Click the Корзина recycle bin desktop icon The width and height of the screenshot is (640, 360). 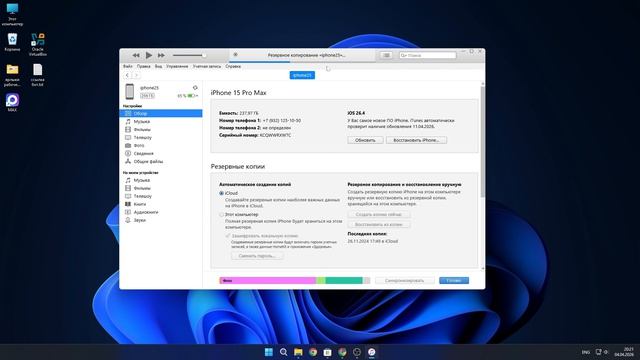point(12,42)
